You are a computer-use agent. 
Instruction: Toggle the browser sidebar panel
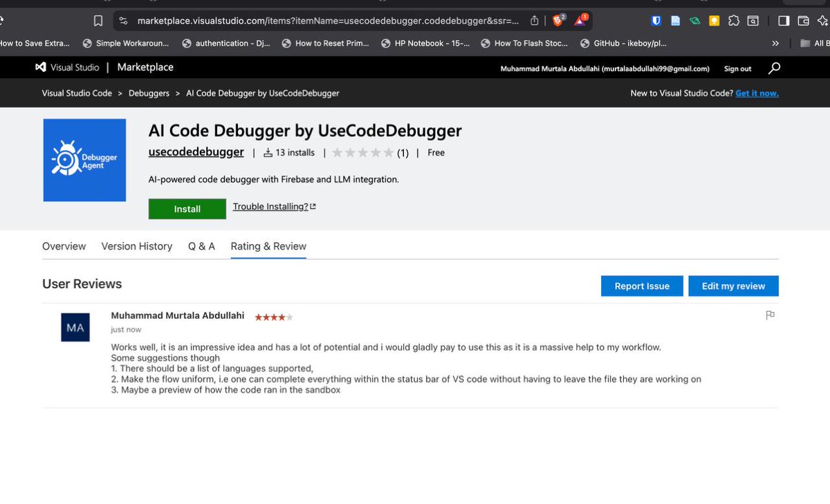pos(784,21)
